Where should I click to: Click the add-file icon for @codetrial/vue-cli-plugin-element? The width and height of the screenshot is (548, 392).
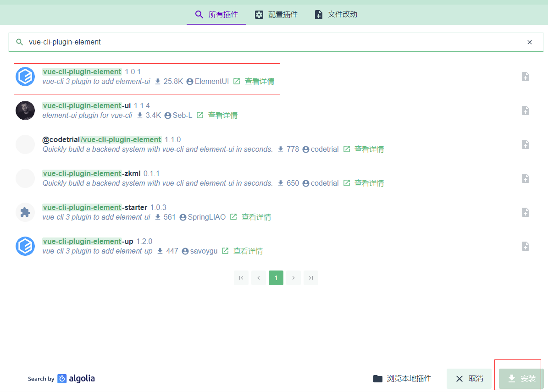pyautogui.click(x=525, y=144)
